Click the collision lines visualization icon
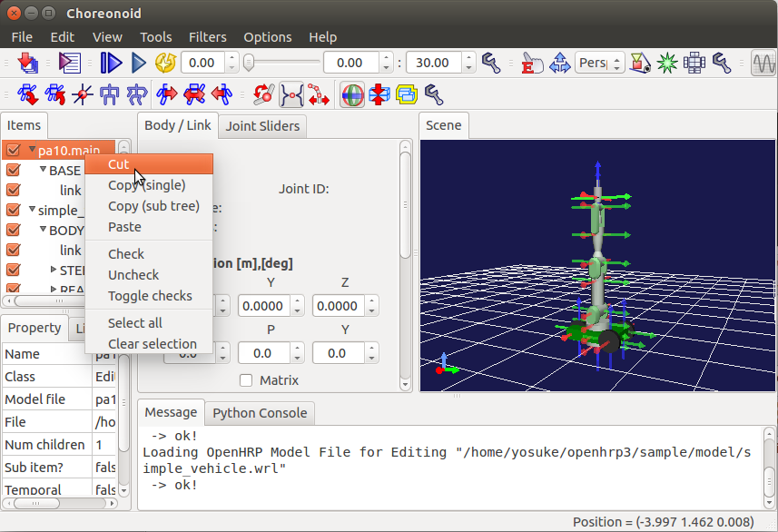This screenshot has width=778, height=532. pos(640,63)
